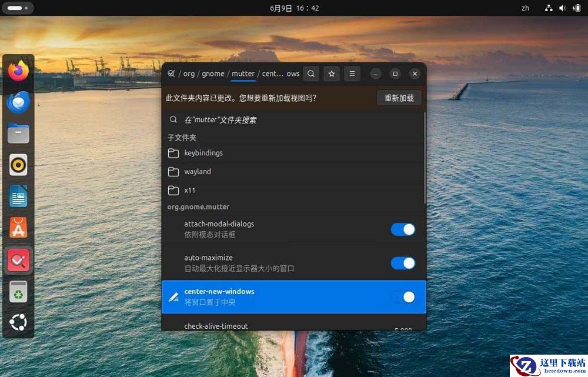The height and width of the screenshot is (377, 588).
Task: Click description 将窗口置于中央
Action: pos(210,302)
